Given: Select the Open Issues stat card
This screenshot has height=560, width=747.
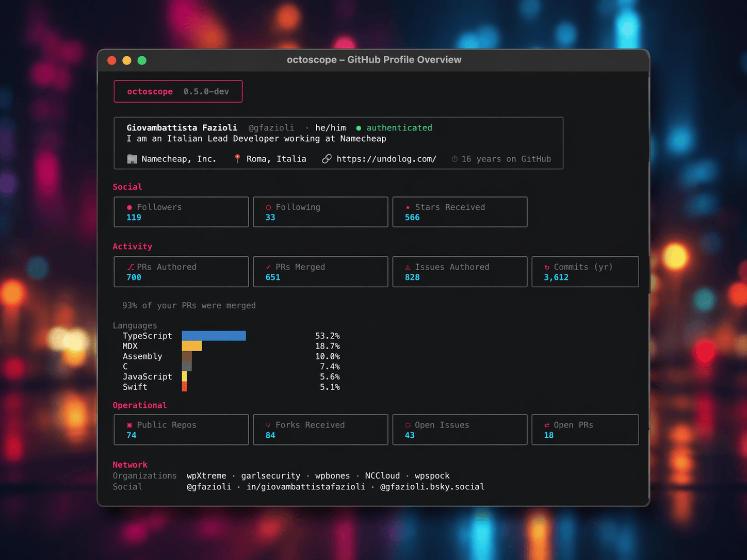Looking at the screenshot, I should [x=460, y=430].
